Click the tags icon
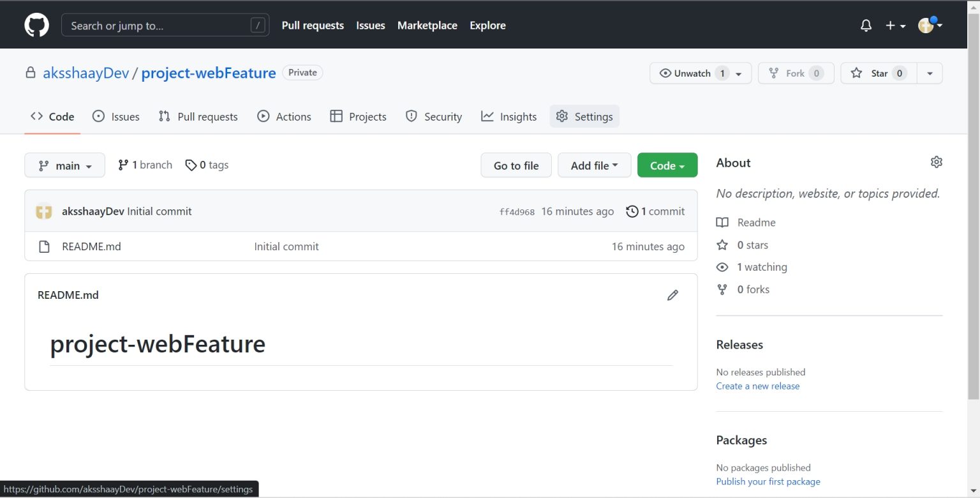 point(191,165)
